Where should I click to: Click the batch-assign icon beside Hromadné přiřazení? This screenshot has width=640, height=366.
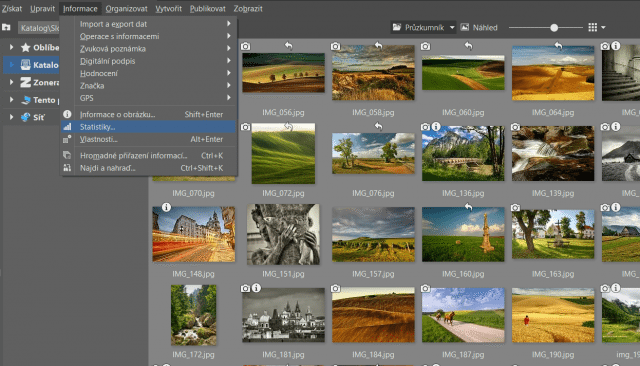[x=67, y=155]
